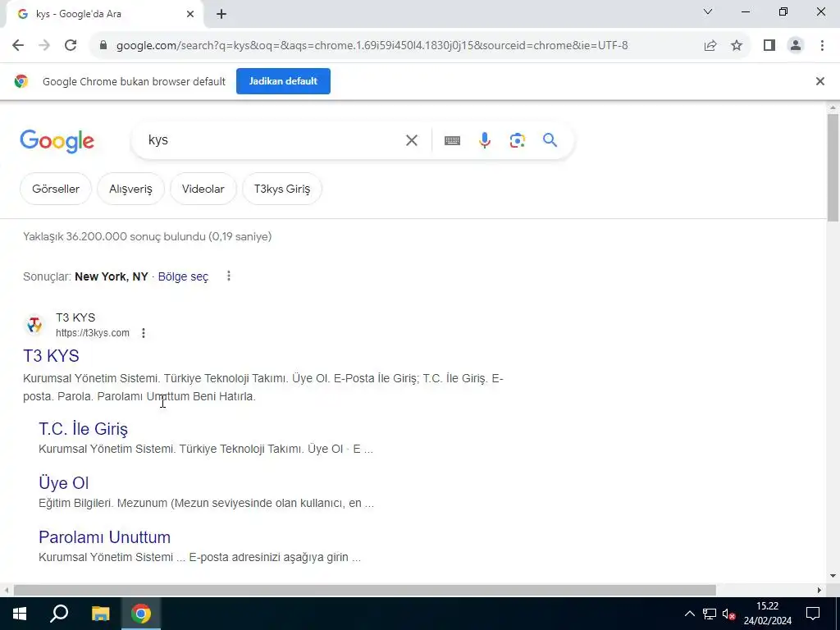The width and height of the screenshot is (840, 630).
Task: Open File Explorer from taskbar
Action: click(x=100, y=614)
